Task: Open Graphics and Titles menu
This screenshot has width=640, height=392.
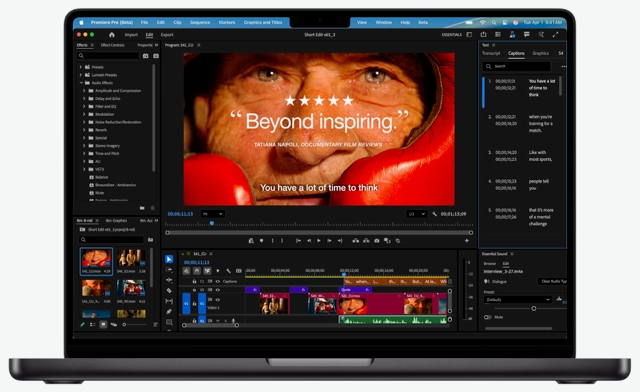Action: 263,22
